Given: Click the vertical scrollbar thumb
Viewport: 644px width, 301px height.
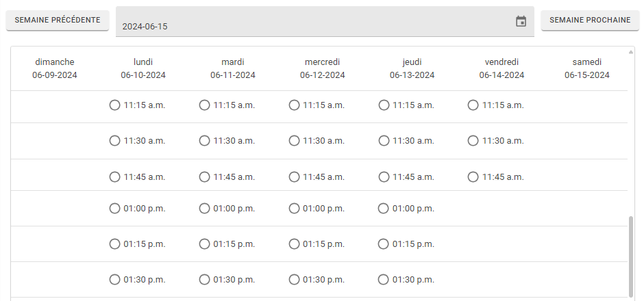Looking at the screenshot, I should tap(631, 257).
